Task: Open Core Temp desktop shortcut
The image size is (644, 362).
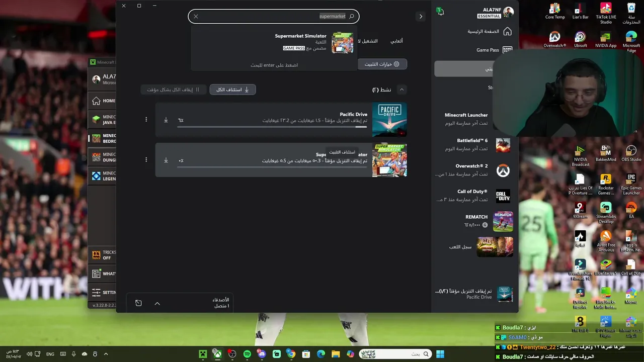Action: coord(555,11)
